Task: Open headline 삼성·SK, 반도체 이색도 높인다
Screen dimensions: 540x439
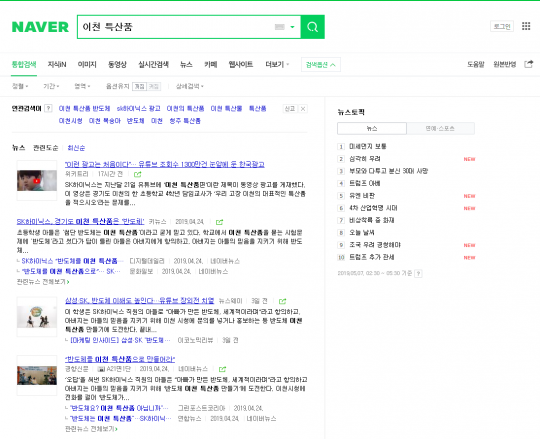Action: [139, 301]
